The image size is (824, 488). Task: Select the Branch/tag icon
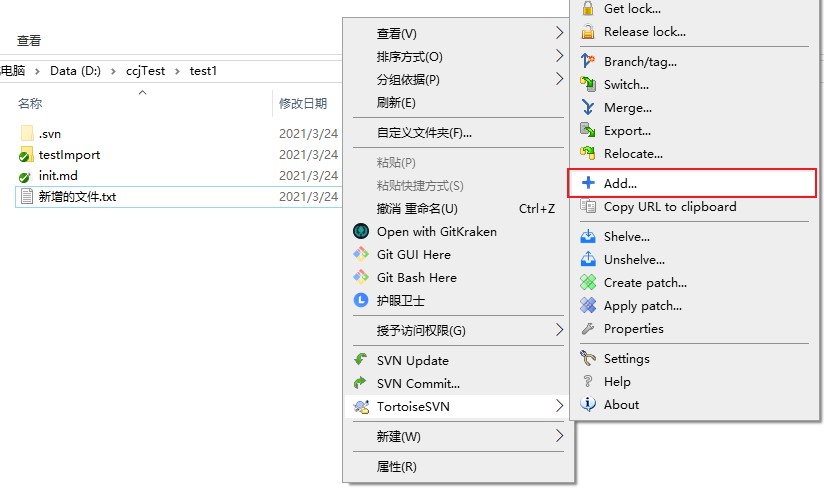tap(588, 62)
